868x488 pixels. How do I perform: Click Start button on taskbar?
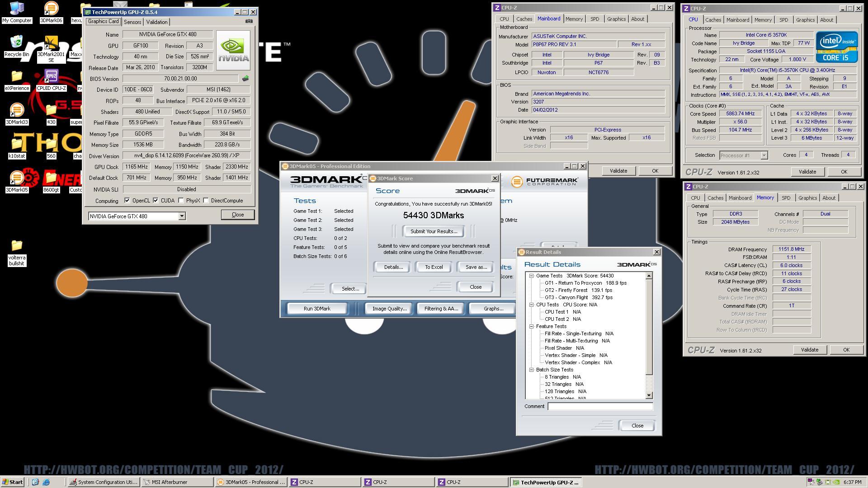point(13,482)
